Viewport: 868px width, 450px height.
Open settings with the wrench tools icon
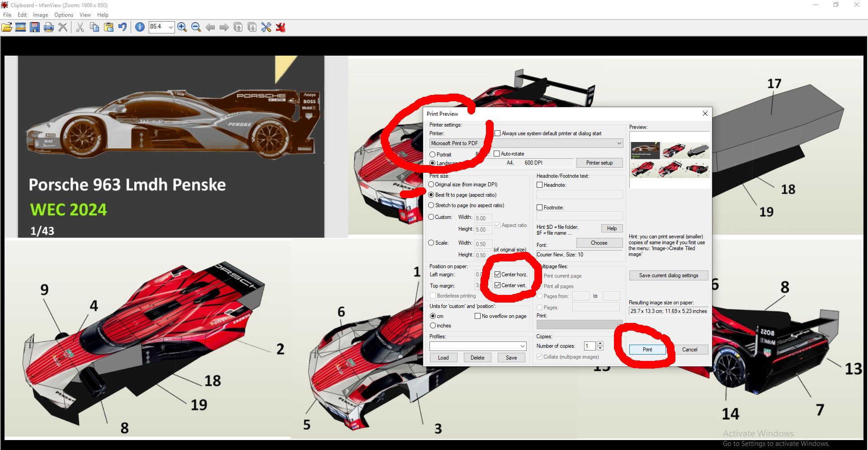click(266, 27)
